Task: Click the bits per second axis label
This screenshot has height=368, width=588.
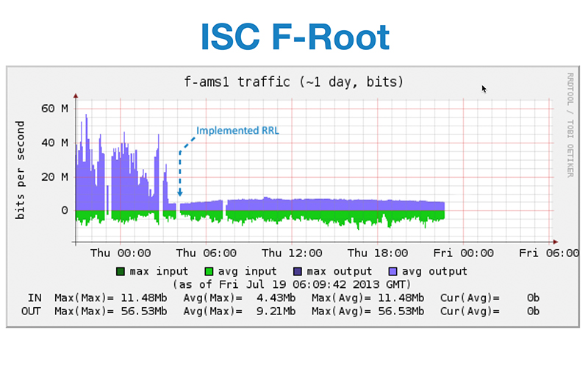Action: (x=21, y=170)
